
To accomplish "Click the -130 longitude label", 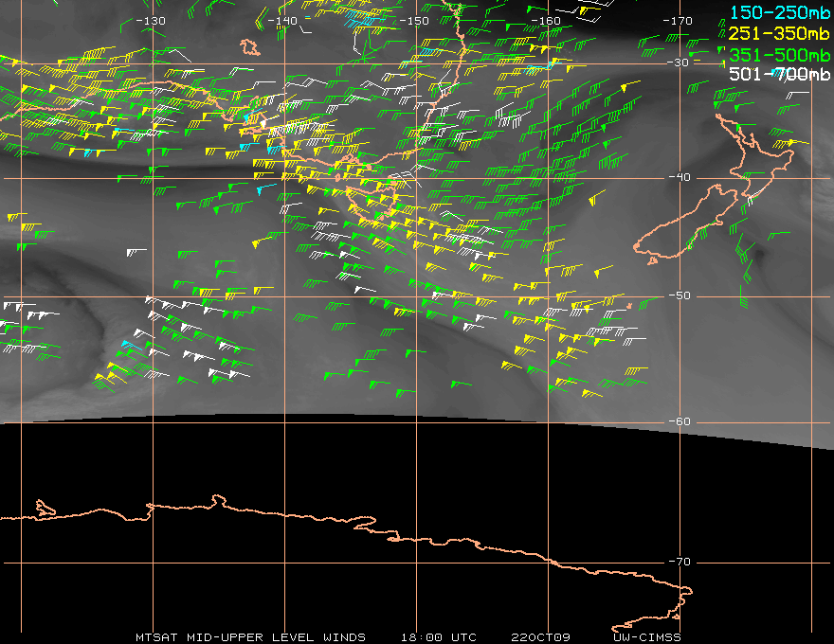I will pyautogui.click(x=151, y=21).
